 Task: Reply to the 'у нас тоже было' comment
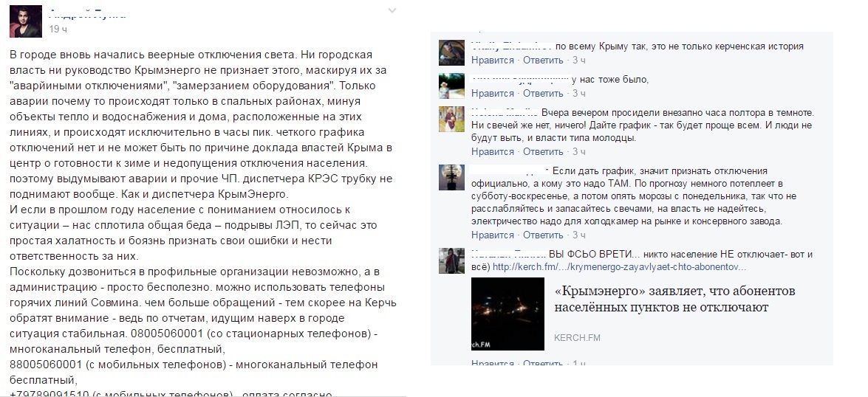click(543, 93)
